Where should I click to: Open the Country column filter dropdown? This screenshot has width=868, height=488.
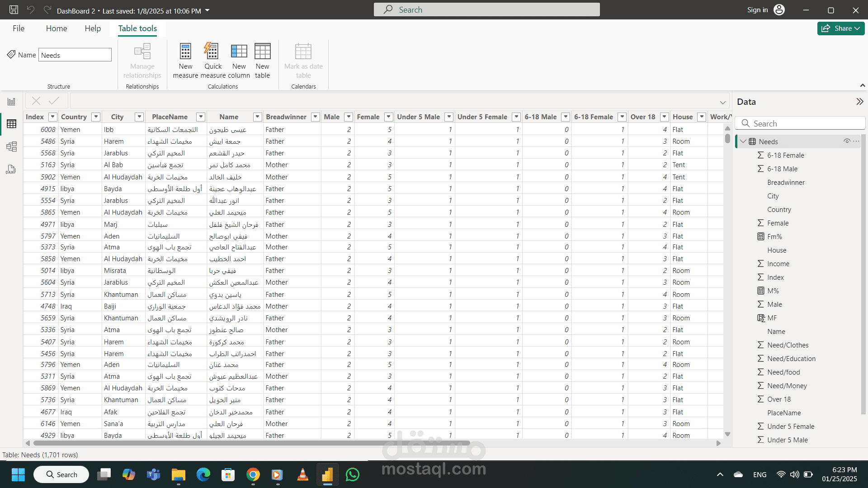click(96, 117)
